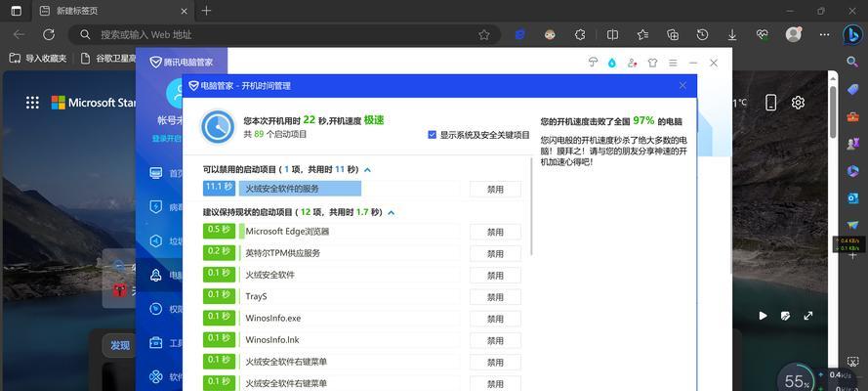
Task: Open Edge settings and more ellipsis
Action: point(824,35)
